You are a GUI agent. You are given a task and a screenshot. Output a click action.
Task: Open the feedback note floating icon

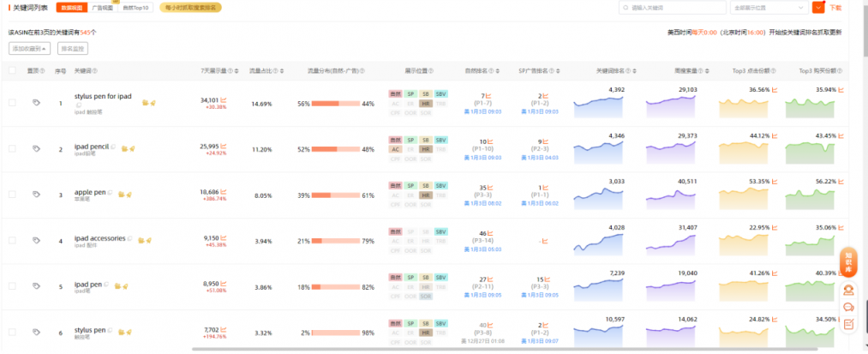[x=848, y=325]
